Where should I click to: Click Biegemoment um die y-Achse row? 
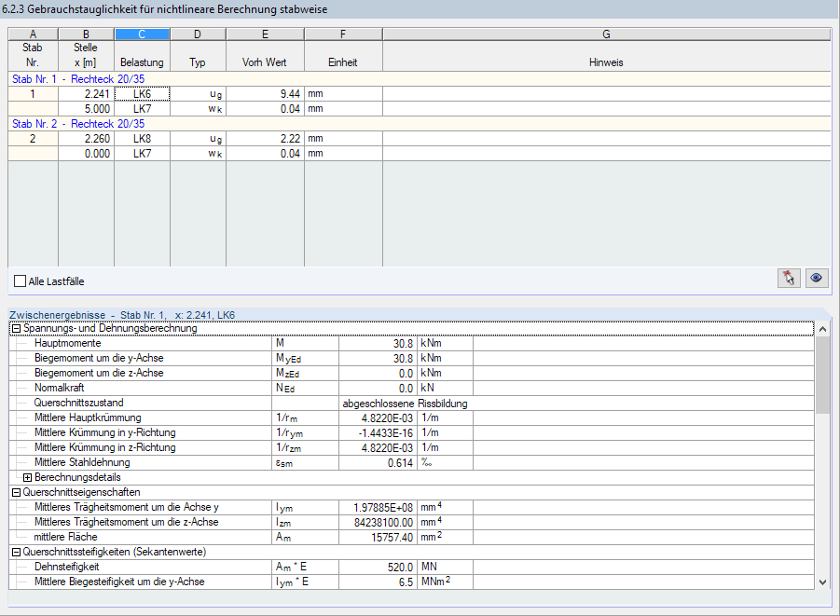(x=411, y=359)
